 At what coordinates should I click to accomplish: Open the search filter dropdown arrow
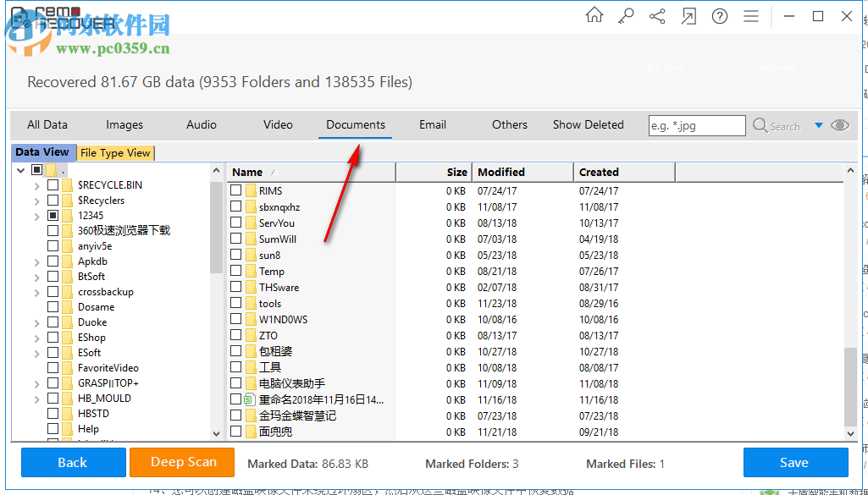tap(819, 125)
